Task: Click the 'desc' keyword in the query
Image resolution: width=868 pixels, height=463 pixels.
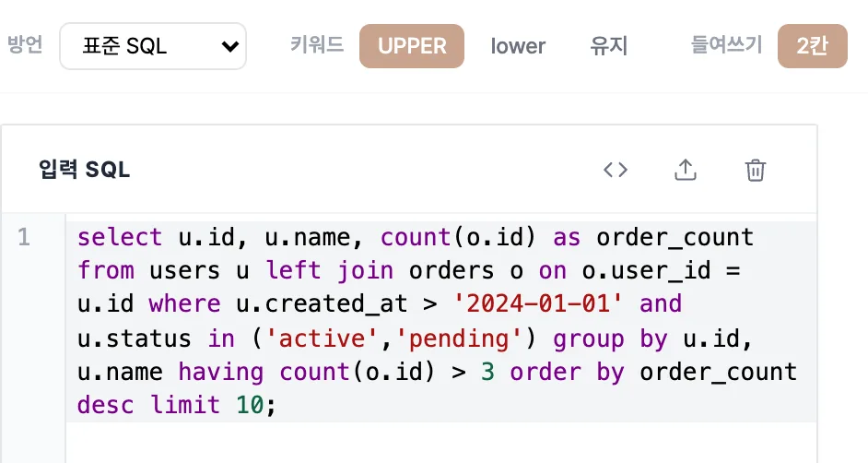Action: point(106,405)
